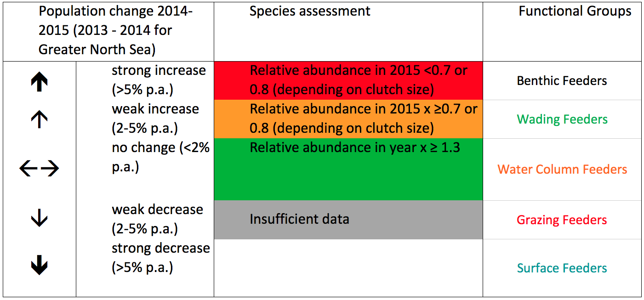This screenshot has width=644, height=300.
Task: Click the thin up arrow weak increase icon
Action: (40, 120)
